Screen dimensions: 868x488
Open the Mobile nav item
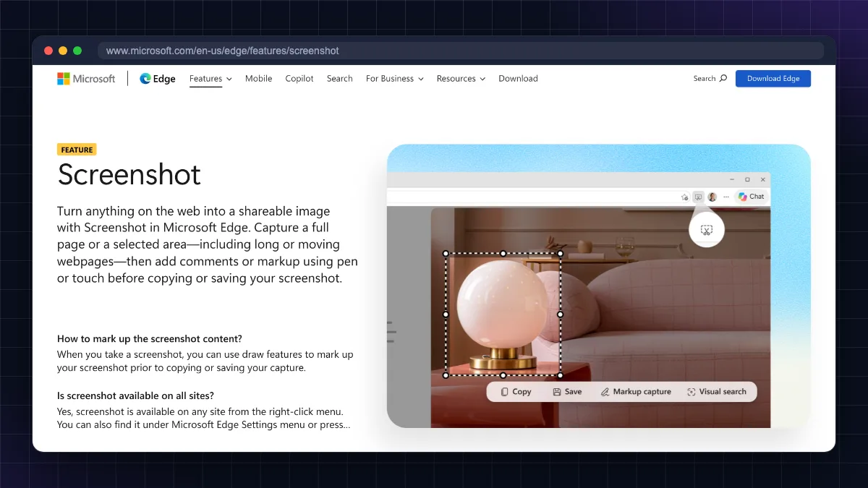(258, 79)
